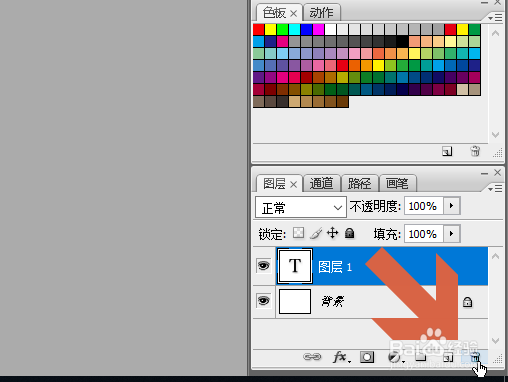Open the Layers panel flyout menu
This screenshot has width=508, height=382.
(495, 189)
